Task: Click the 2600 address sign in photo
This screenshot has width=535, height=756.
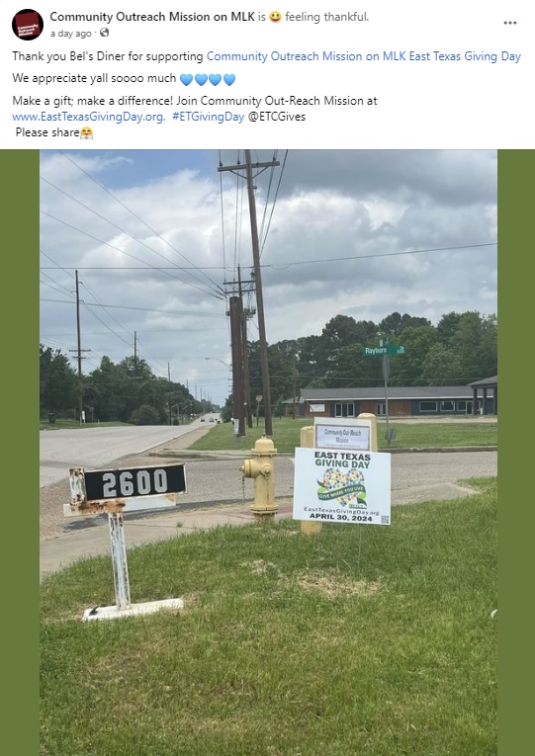Action: [134, 482]
